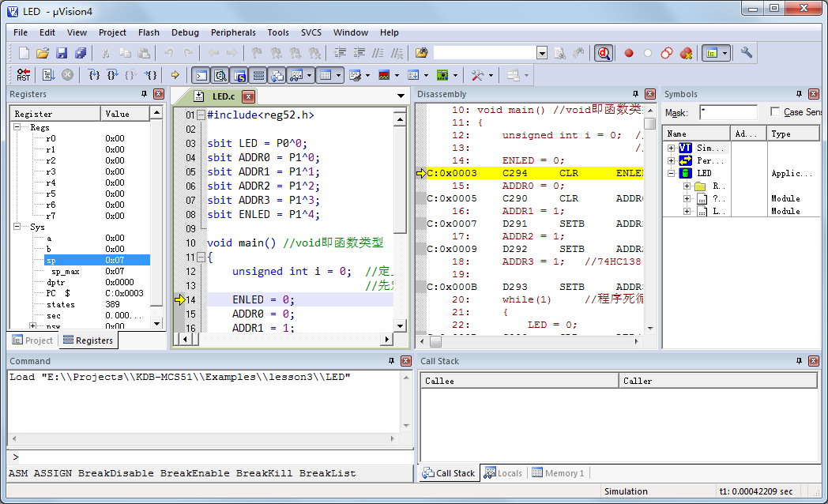Select the Step Into icon
828x504 pixels.
[x=93, y=74]
